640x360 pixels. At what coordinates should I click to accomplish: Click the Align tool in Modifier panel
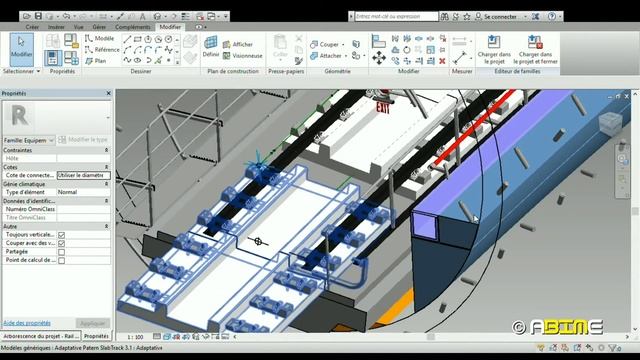(379, 41)
